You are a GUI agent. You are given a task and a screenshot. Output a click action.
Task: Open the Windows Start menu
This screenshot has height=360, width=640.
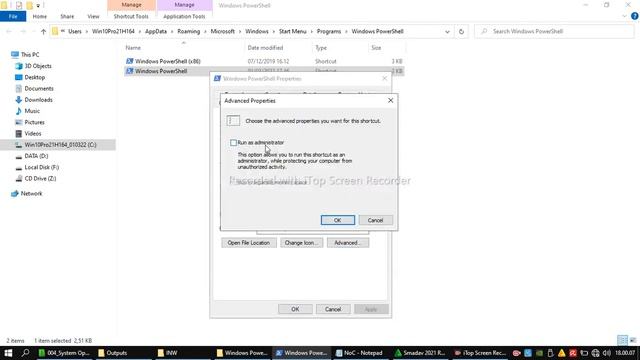coord(8,353)
